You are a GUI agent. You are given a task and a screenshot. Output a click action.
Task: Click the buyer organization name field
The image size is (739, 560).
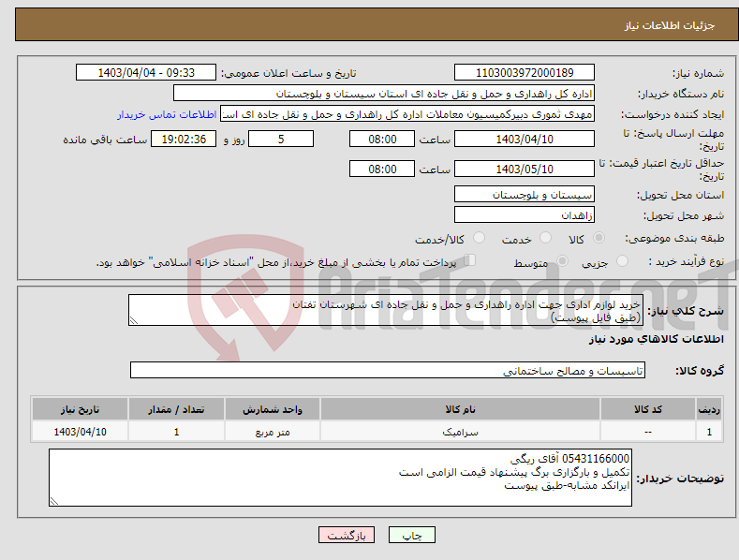point(384,94)
